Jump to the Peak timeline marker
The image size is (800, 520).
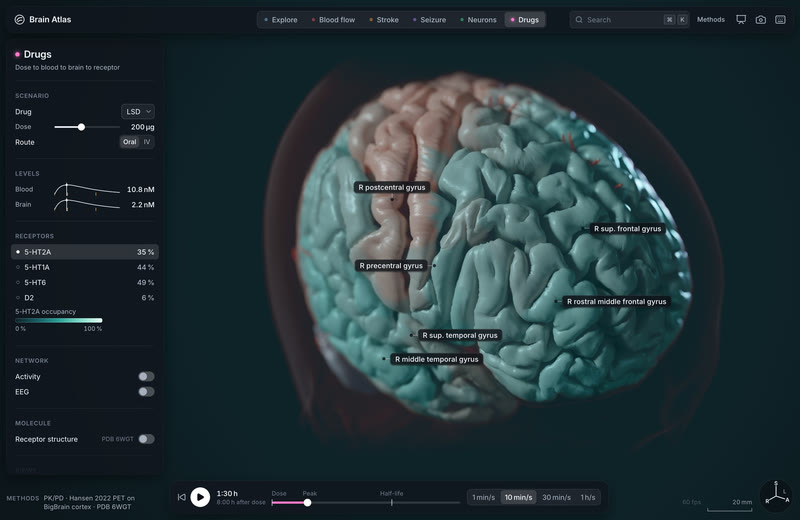pos(310,493)
